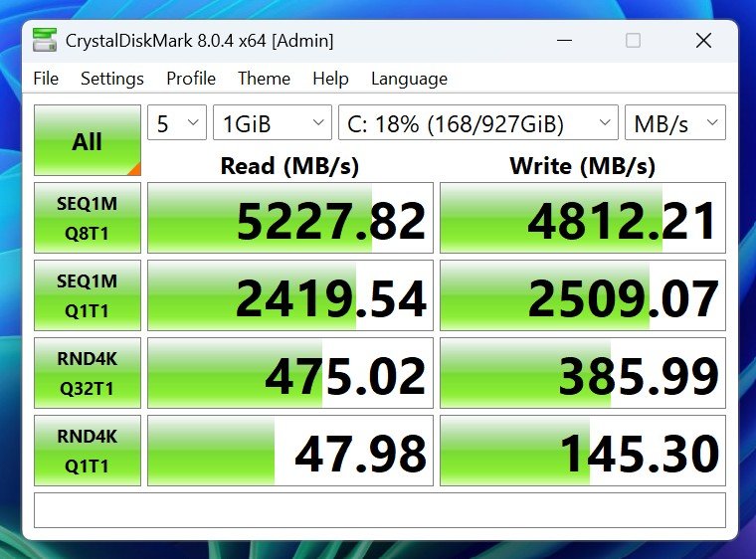Close the CrystalDiskMark window
Viewport: 756px width, 559px height.
[x=703, y=41]
